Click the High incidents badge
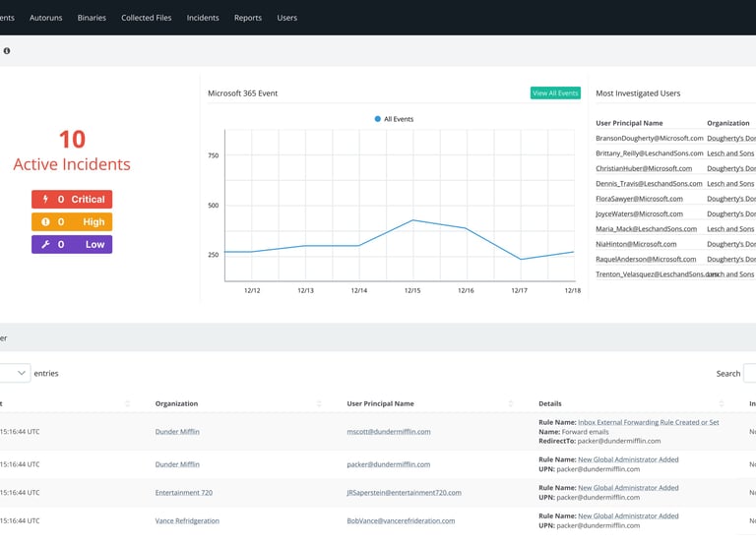756x544 pixels. tap(72, 221)
